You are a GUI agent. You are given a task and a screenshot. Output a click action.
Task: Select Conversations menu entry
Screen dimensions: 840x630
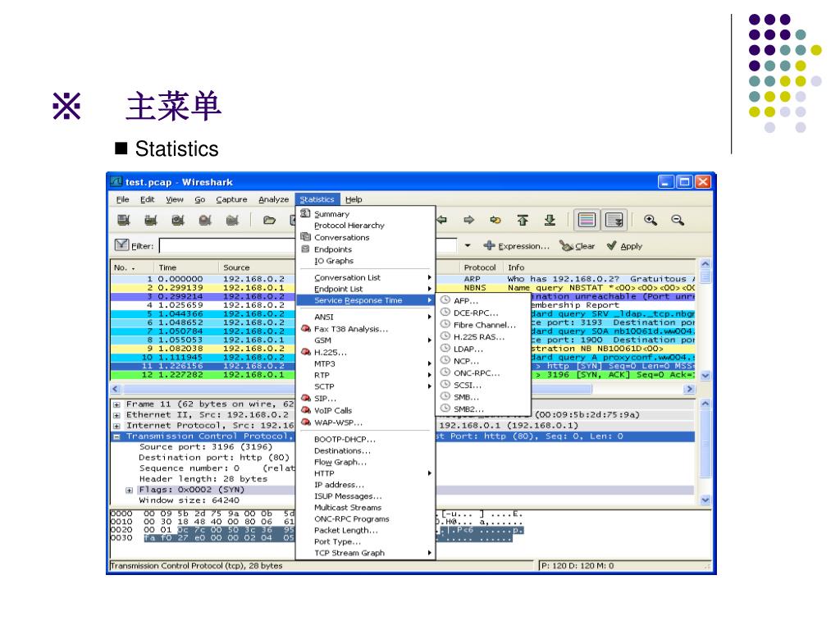tap(364, 237)
